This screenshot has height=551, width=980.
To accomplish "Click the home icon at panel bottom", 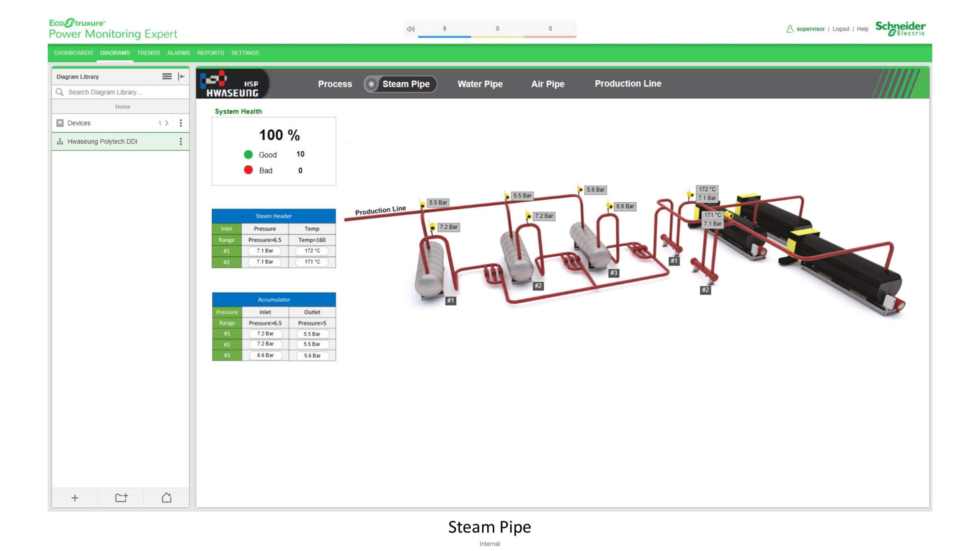I will (167, 498).
